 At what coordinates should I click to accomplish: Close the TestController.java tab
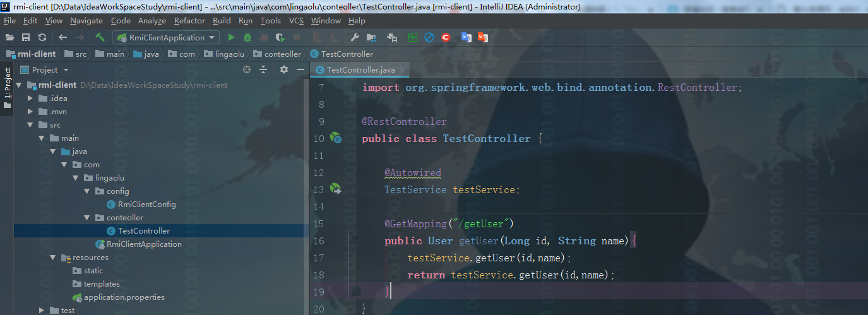click(x=402, y=70)
